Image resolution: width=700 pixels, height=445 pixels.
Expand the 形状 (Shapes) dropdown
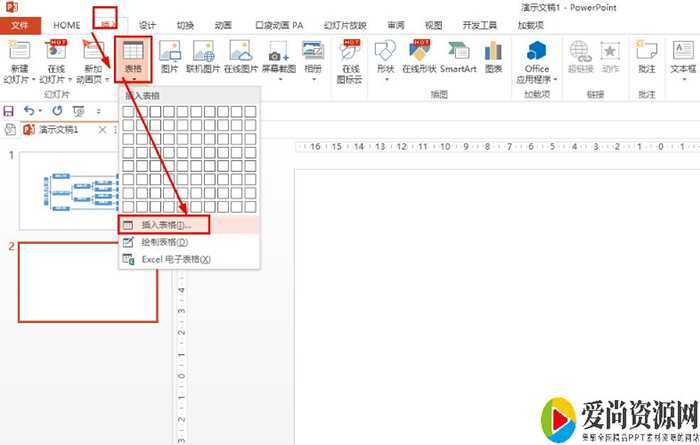pos(384,58)
